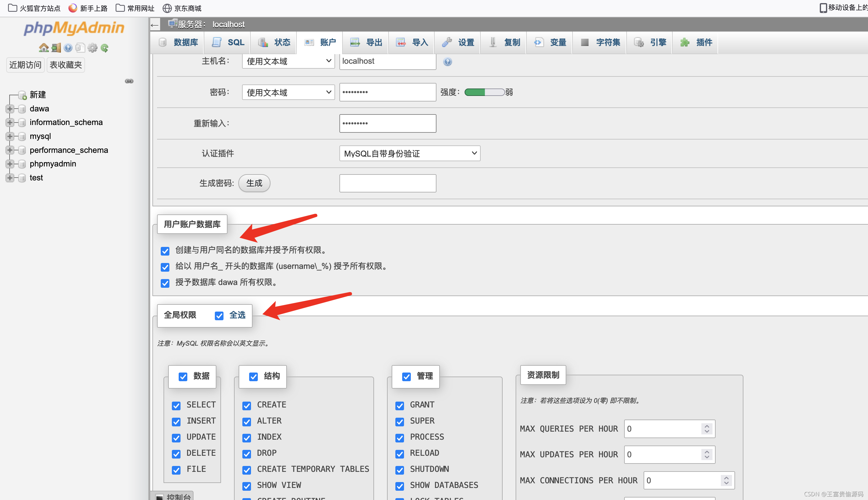Click the phpmyadmin database cylinder icon
The width and height of the screenshot is (868, 500).
tap(22, 164)
